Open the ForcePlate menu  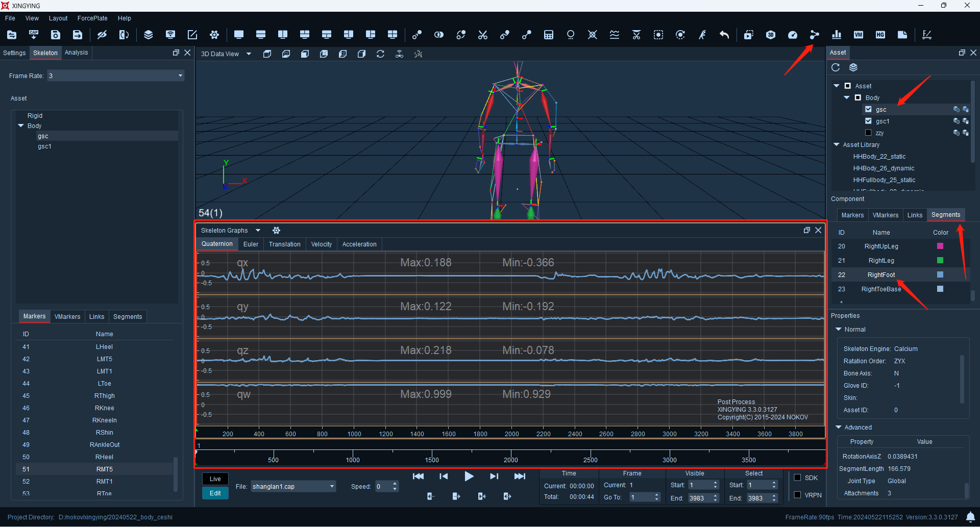(x=92, y=18)
